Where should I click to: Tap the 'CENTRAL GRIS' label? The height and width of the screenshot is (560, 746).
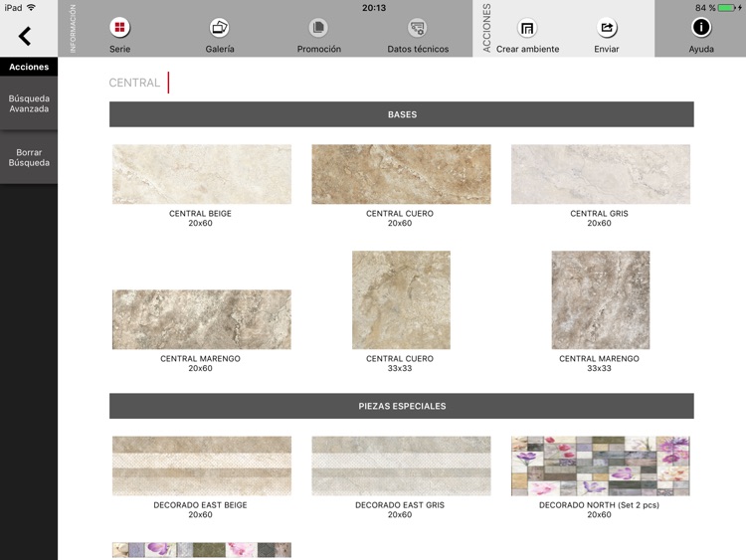599,214
